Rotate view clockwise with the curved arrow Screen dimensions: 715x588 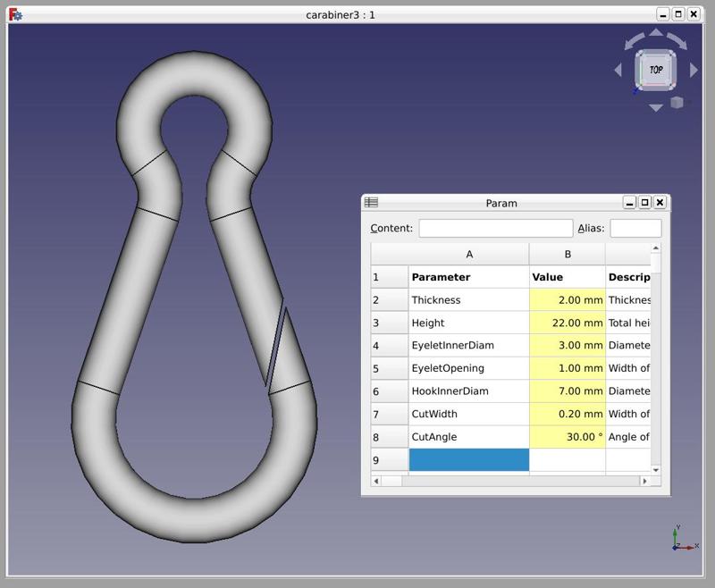677,41
